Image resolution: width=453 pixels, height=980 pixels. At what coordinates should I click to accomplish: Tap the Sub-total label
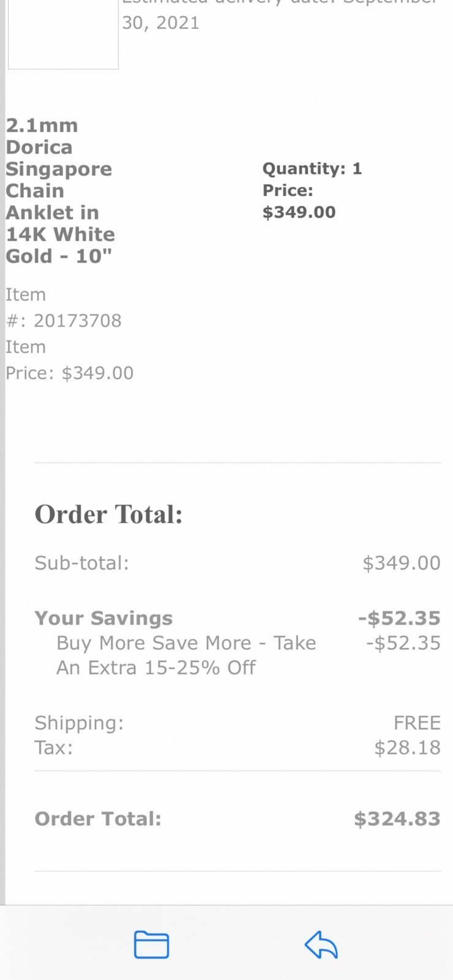coord(81,562)
